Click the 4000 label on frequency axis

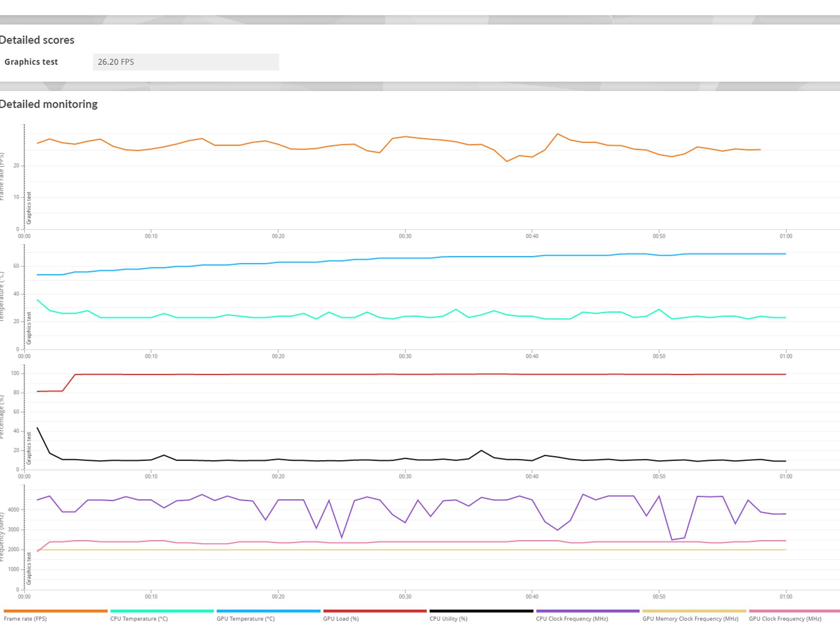coord(14,510)
